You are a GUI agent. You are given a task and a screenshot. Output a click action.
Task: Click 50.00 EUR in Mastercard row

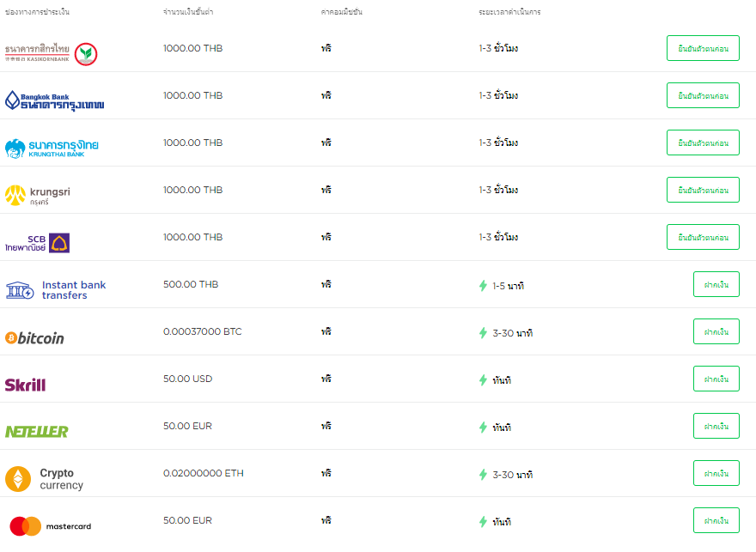coord(187,520)
